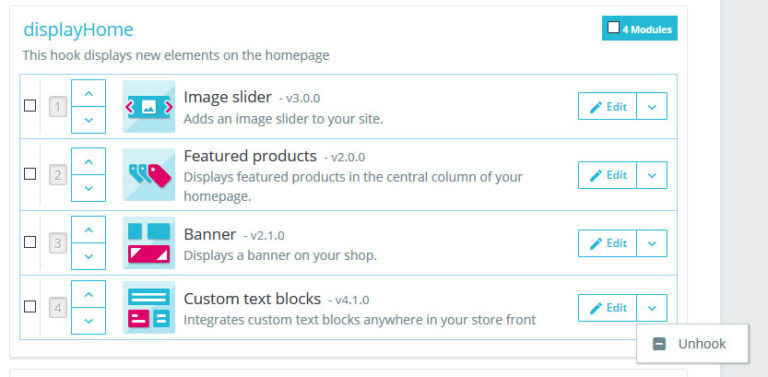Move Featured products up one position
The width and height of the screenshot is (768, 377).
pos(88,161)
